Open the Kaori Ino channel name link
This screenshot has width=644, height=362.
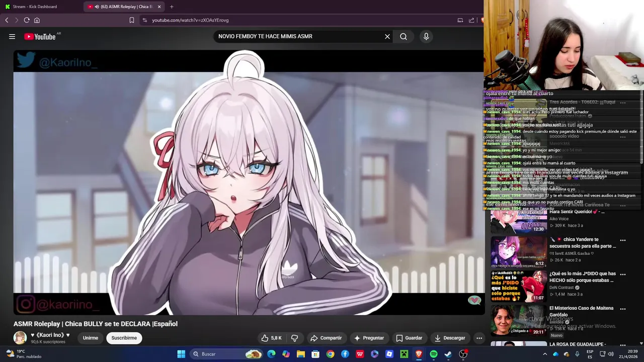click(x=50, y=335)
